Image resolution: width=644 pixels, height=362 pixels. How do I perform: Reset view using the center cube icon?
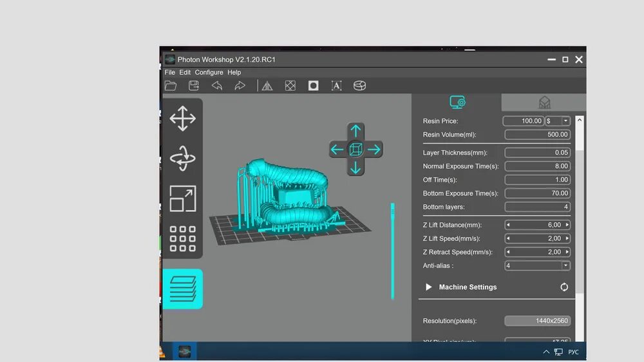(355, 149)
